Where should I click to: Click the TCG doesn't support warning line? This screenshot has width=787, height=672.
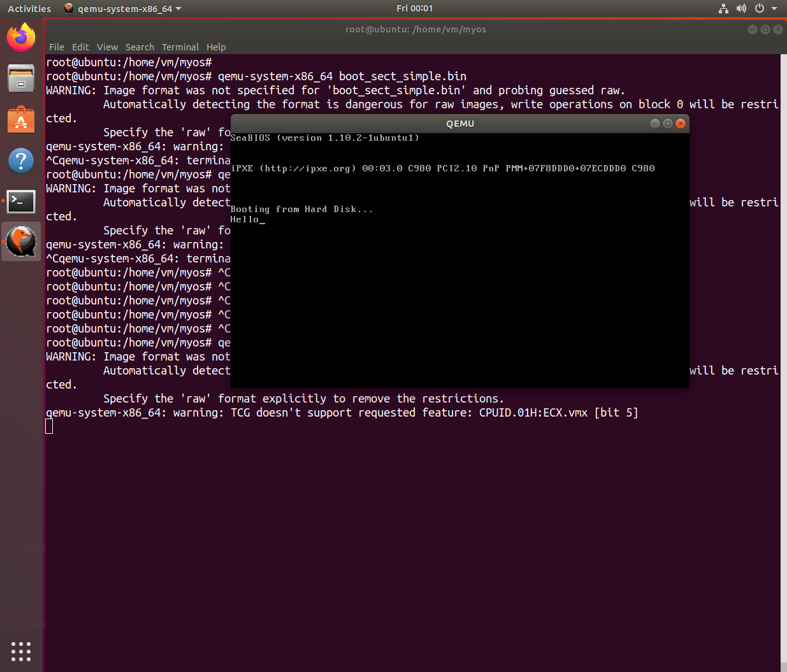click(x=342, y=413)
